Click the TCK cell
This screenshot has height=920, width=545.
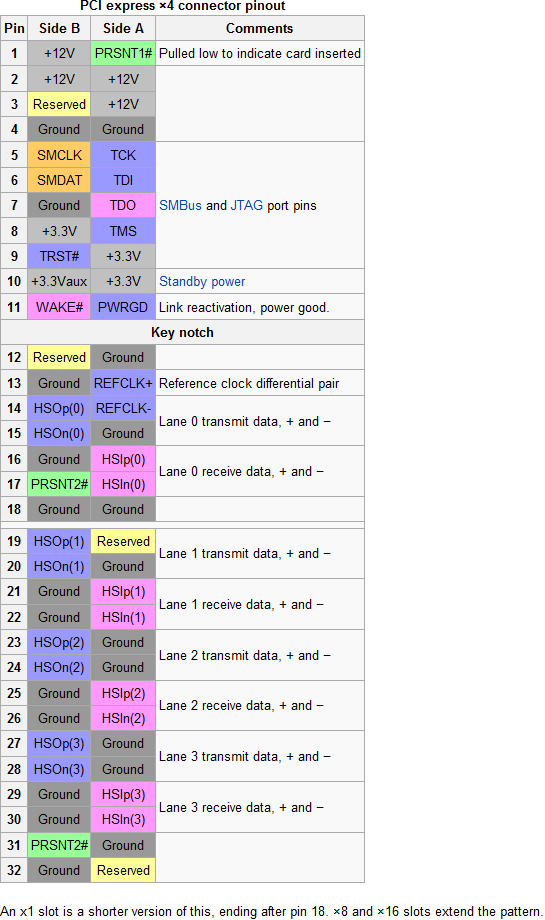coord(123,155)
